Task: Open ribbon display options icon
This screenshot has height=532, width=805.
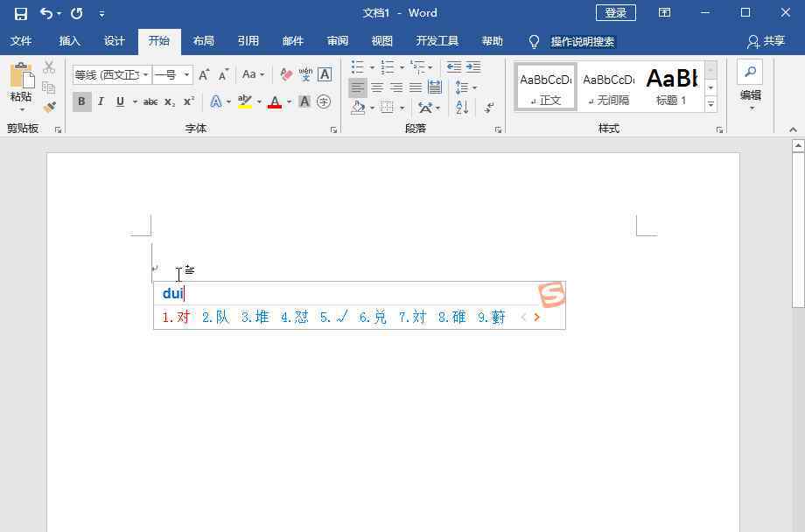Action: (664, 13)
